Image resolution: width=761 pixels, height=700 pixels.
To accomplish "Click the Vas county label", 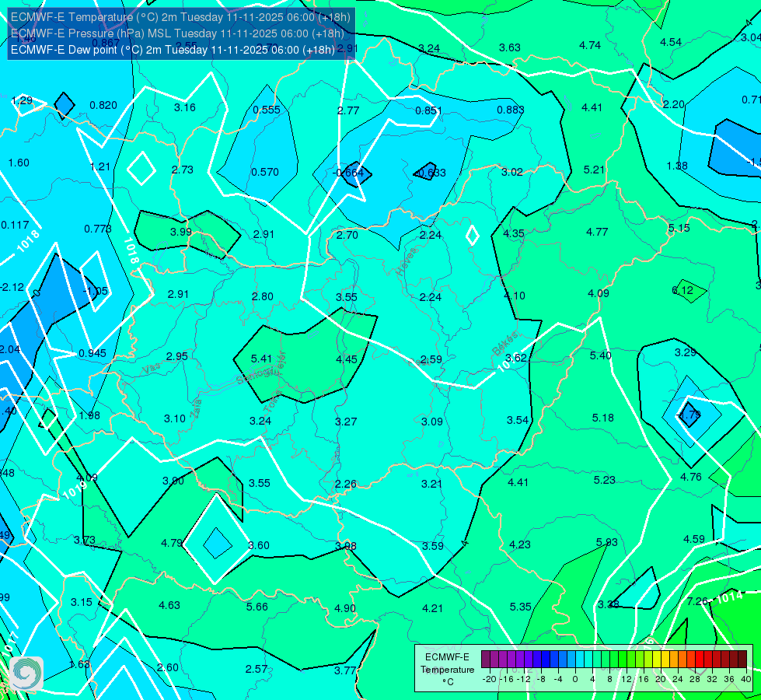I will [152, 369].
